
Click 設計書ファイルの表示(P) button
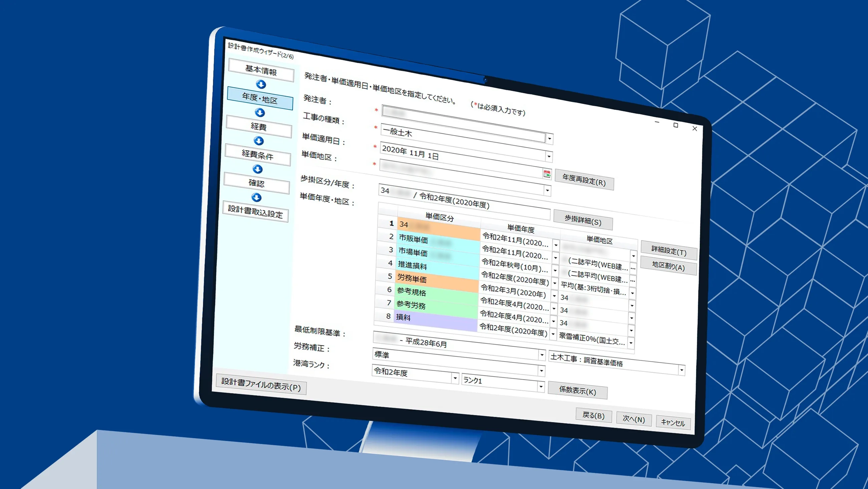261,384
